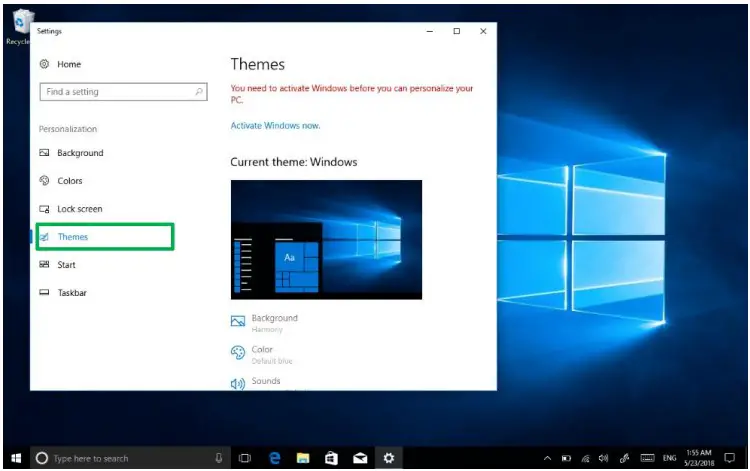
Task: Click the theme Color palette icon
Action: pos(238,353)
